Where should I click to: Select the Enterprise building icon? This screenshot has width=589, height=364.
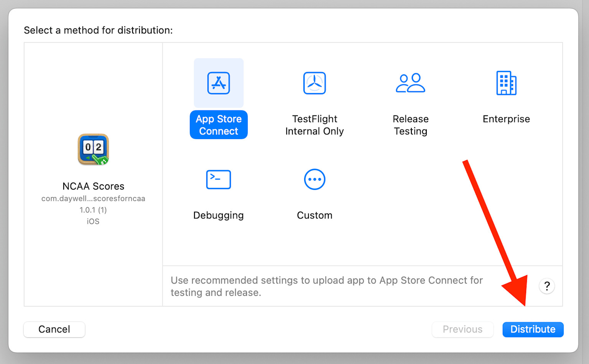tap(506, 83)
